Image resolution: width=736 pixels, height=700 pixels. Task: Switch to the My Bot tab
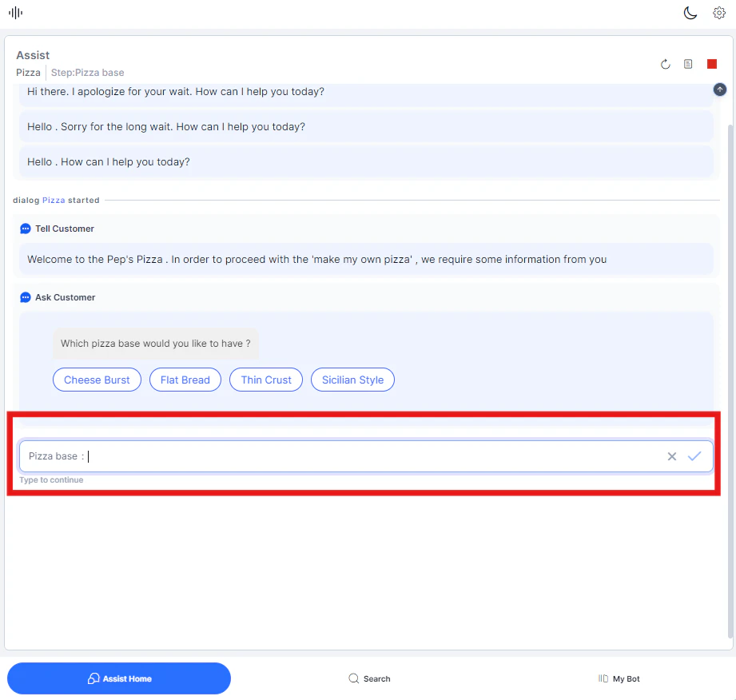coord(619,678)
